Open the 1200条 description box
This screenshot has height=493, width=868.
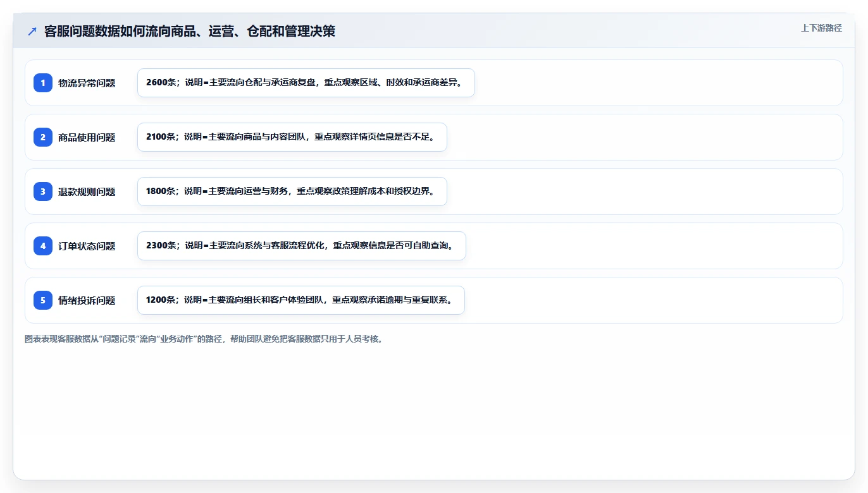301,300
